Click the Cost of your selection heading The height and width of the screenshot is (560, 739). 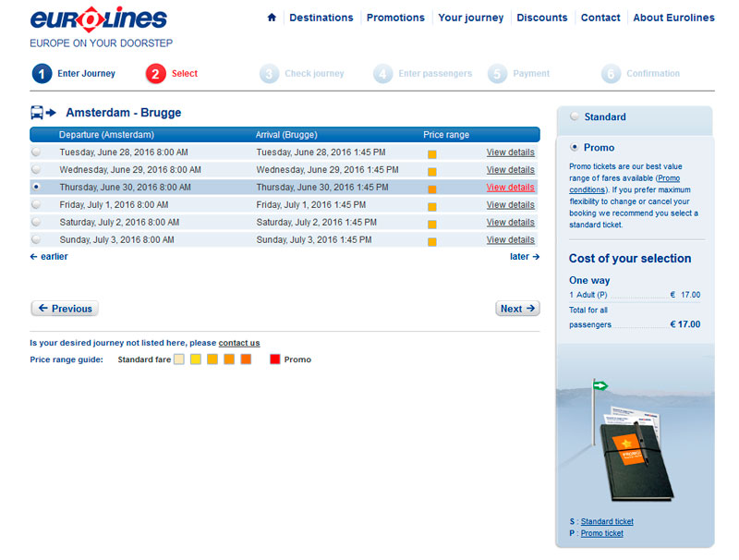coord(630,259)
